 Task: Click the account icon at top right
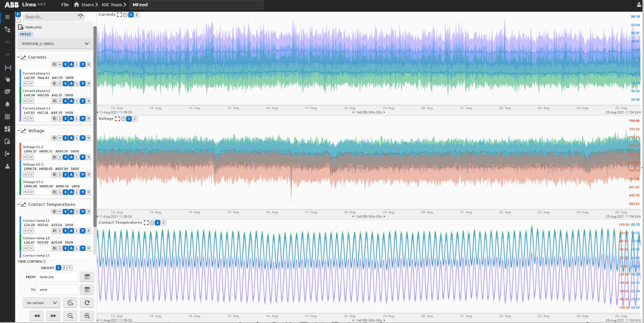coord(639,5)
